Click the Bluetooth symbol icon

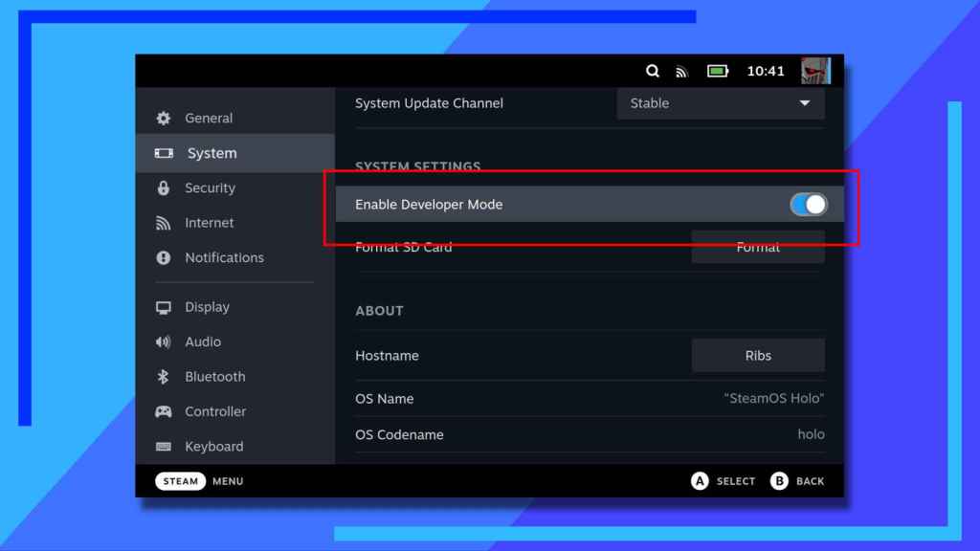pos(163,377)
